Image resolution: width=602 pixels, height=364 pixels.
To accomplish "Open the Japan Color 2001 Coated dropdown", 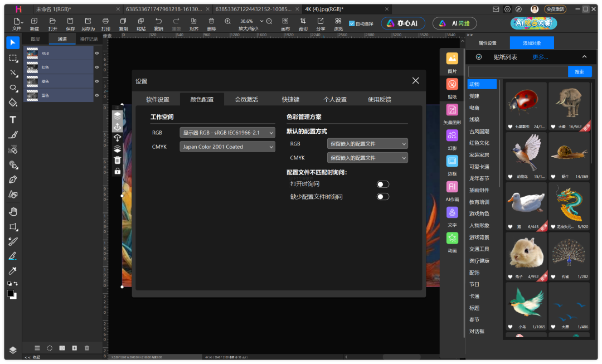I will (x=227, y=147).
